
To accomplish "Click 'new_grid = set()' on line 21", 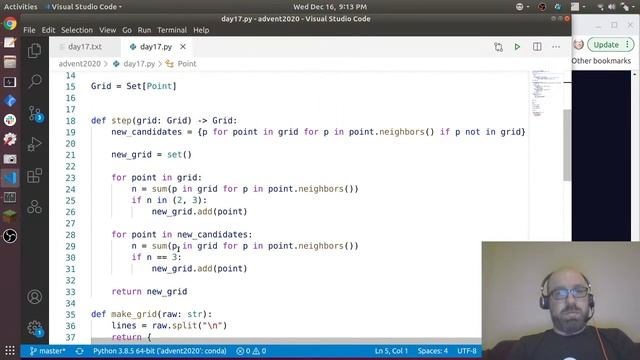I will 151,155.
